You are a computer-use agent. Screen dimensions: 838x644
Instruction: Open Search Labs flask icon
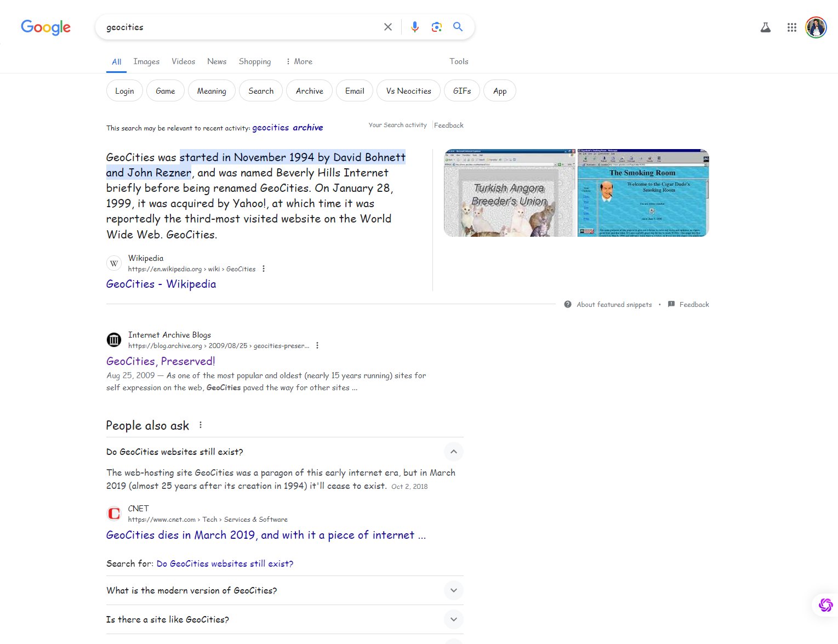click(x=766, y=27)
